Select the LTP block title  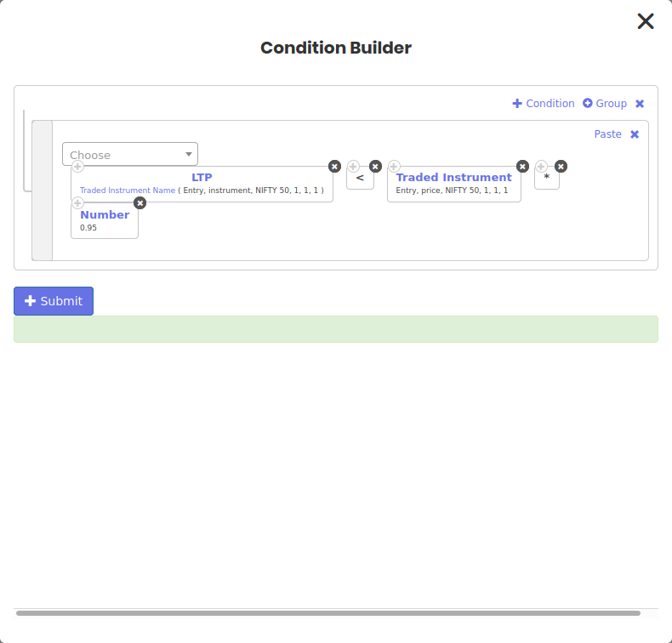pos(202,178)
